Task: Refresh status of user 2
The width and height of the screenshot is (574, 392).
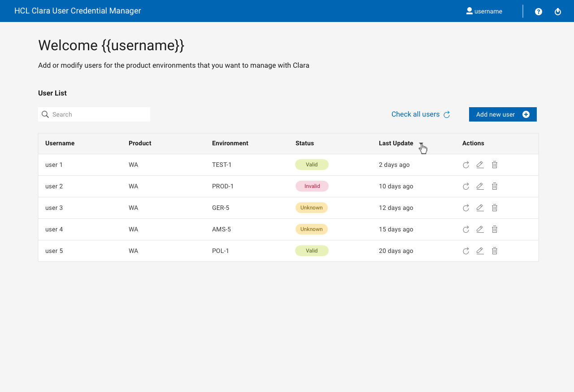Action: (x=466, y=186)
